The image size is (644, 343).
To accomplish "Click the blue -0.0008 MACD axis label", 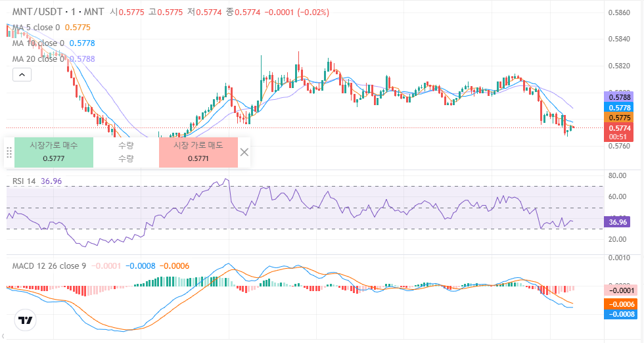I will click(620, 314).
